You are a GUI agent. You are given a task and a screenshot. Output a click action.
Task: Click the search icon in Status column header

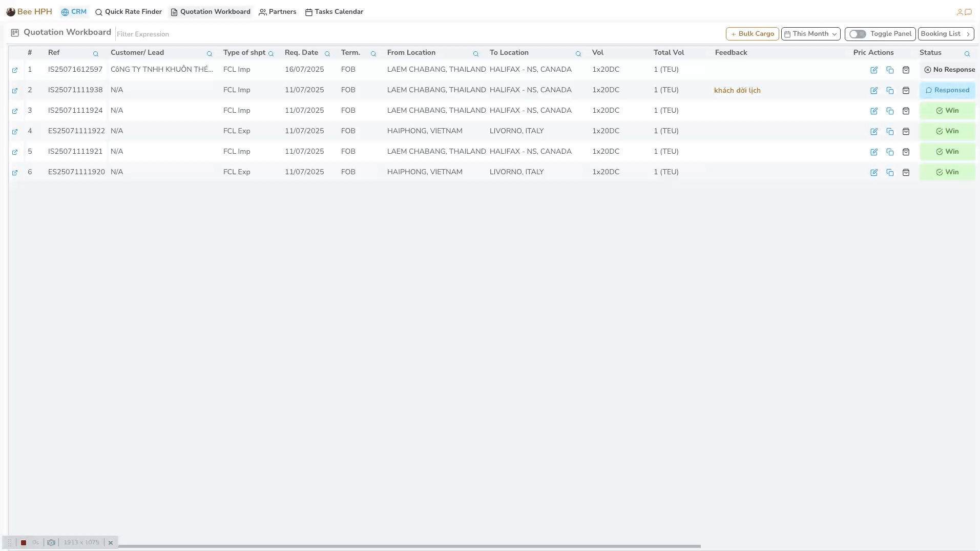(967, 54)
